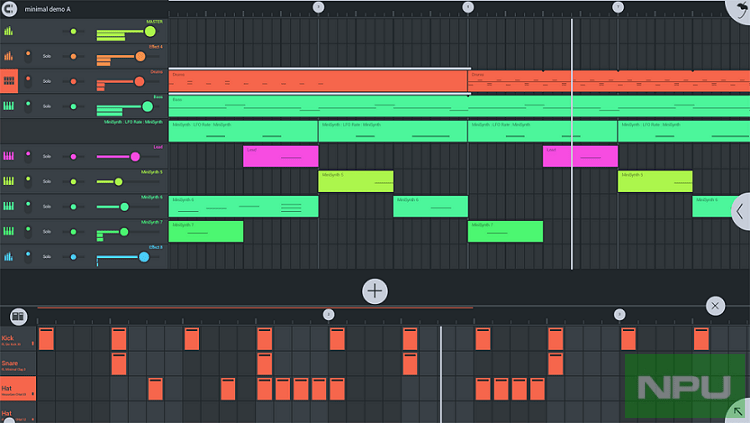This screenshot has width=750, height=423.
Task: Solo the Effect 8 track
Action: pyautogui.click(x=46, y=256)
